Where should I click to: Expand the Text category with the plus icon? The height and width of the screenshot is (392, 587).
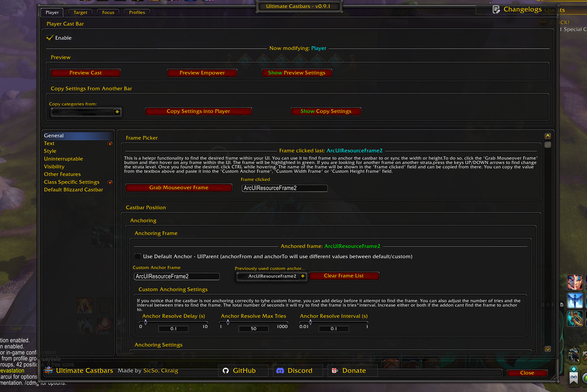click(110, 144)
